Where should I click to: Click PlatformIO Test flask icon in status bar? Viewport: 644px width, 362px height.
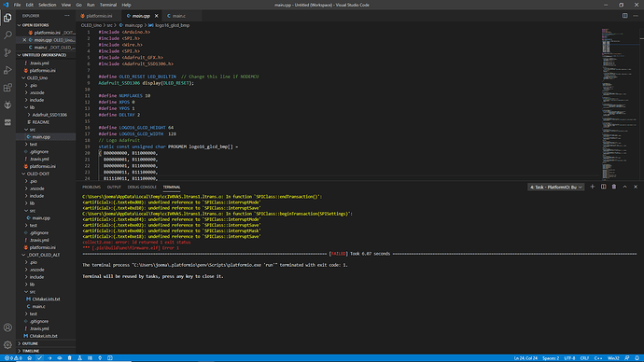point(79,358)
